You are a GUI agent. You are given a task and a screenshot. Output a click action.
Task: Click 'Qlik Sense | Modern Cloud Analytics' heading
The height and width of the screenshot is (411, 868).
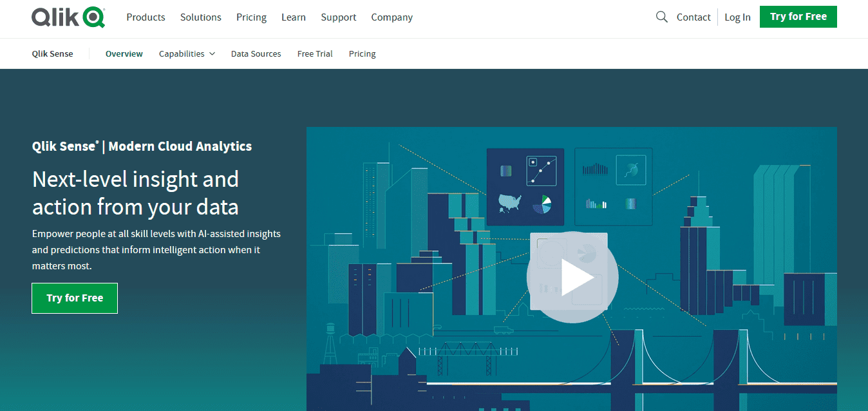pos(142,146)
